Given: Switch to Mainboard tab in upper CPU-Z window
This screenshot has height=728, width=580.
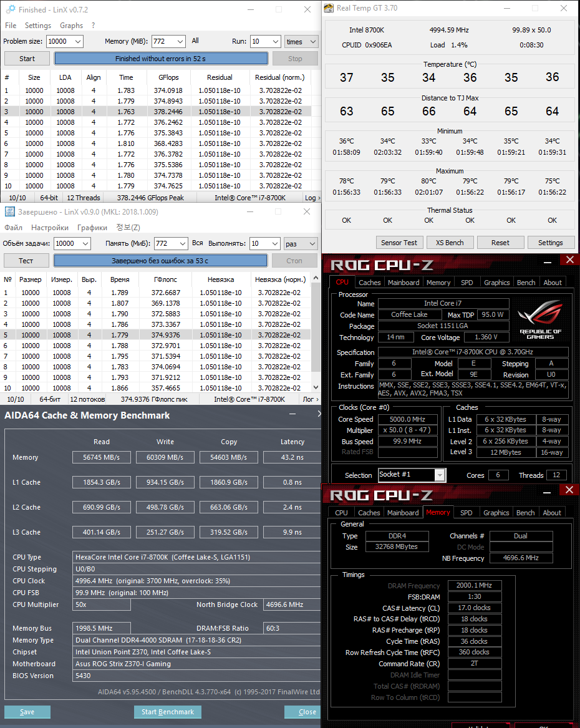Looking at the screenshot, I should pyautogui.click(x=404, y=283).
